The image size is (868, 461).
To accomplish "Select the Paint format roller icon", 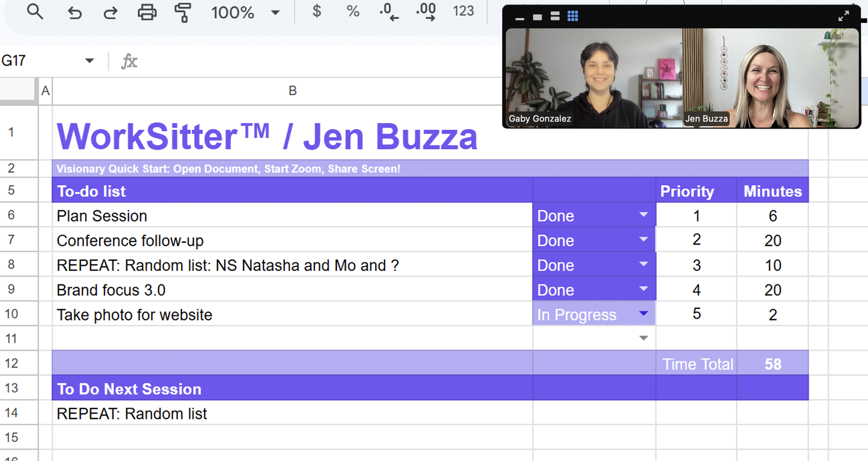I will 183,12.
